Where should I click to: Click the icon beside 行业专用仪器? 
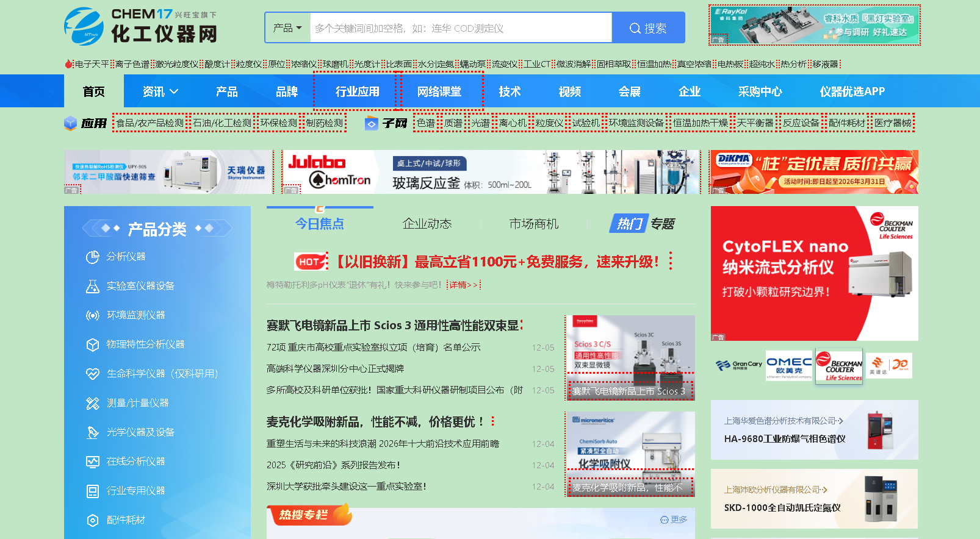(93, 491)
